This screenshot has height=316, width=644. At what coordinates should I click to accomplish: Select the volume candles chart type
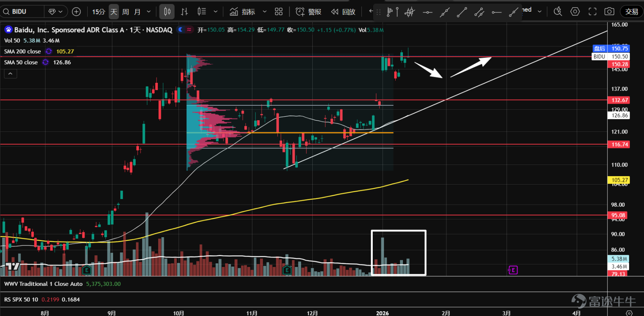pyautogui.click(x=202, y=12)
